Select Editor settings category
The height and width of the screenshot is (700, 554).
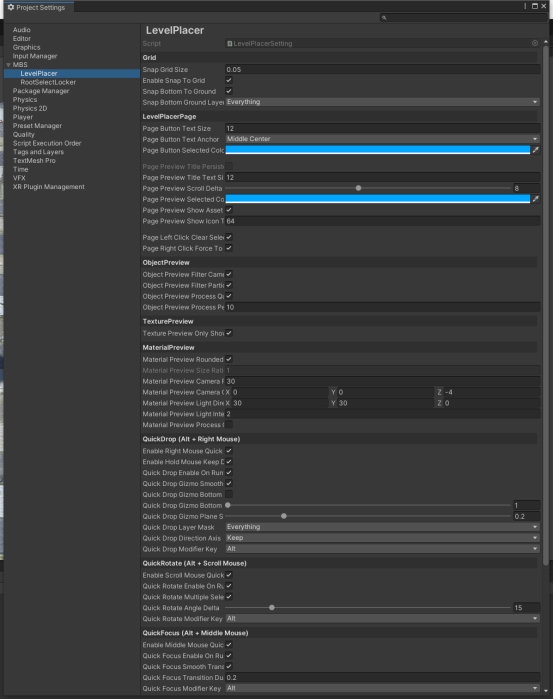22,39
